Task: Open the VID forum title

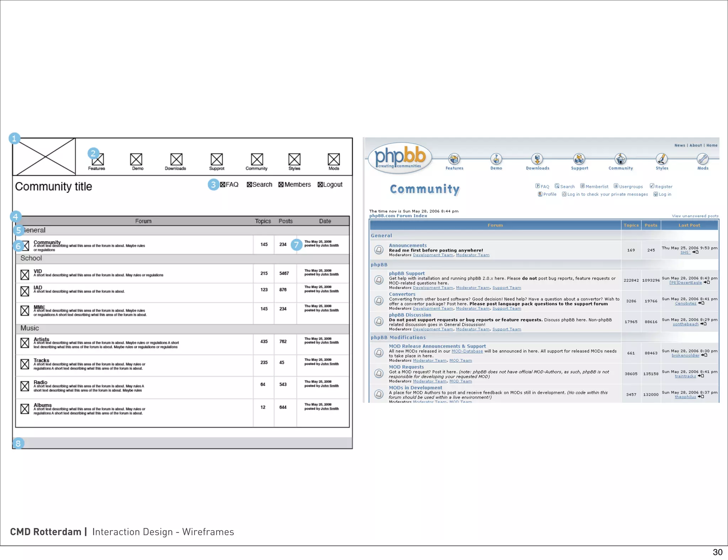Action: (x=38, y=271)
